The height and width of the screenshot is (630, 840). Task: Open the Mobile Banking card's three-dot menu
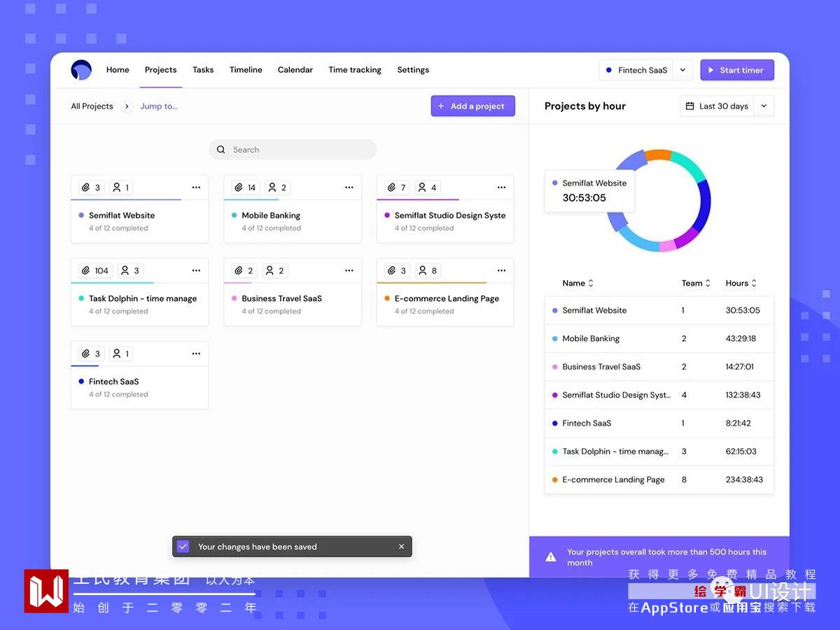[x=349, y=188]
